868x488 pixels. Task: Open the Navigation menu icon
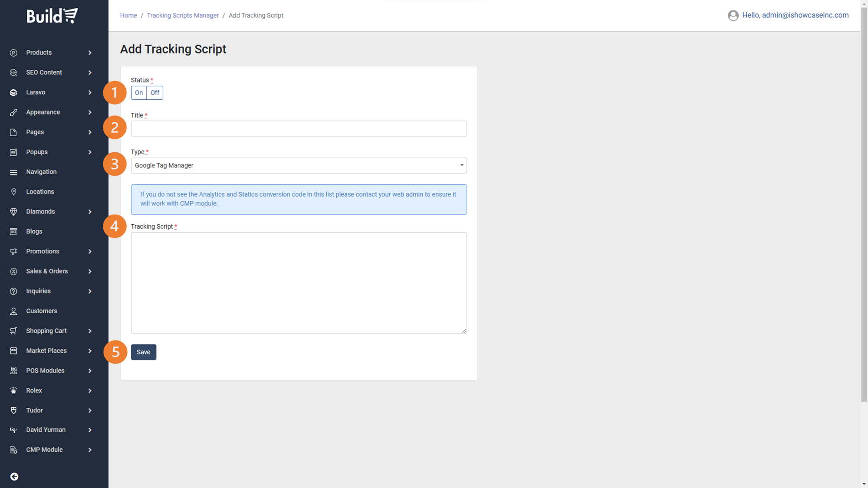coord(13,172)
